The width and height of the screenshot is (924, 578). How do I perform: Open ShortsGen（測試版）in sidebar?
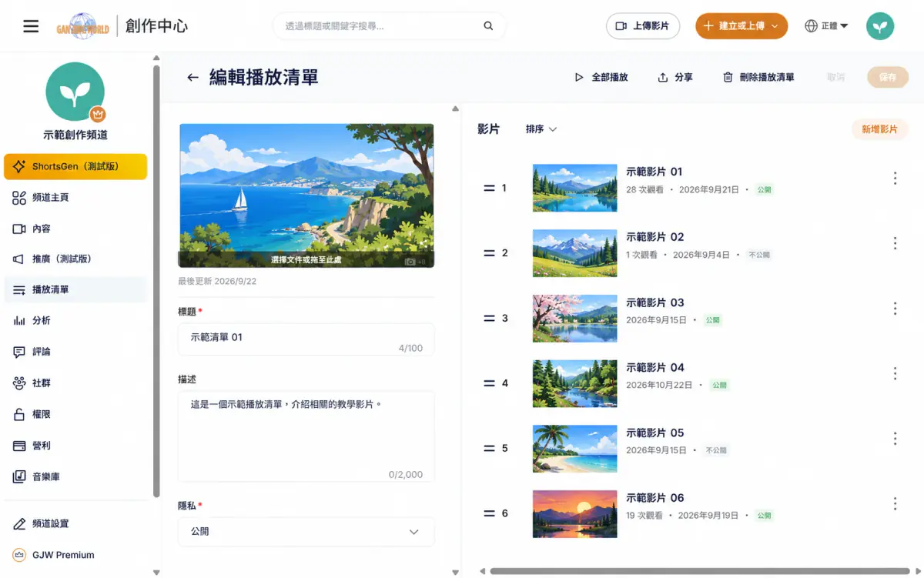(x=75, y=166)
